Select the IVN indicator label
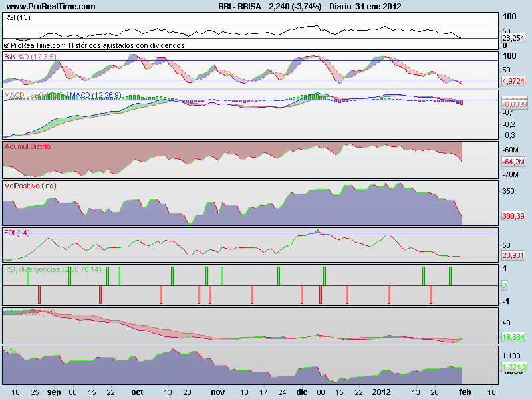 pos(10,351)
